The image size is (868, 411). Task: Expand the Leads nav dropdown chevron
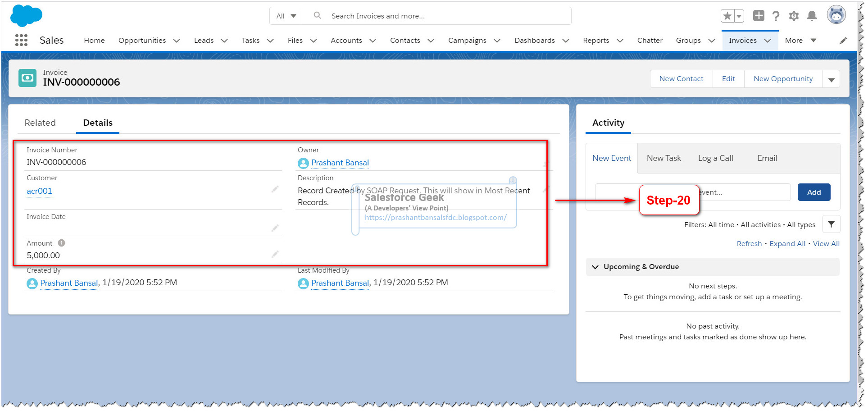[x=224, y=41]
